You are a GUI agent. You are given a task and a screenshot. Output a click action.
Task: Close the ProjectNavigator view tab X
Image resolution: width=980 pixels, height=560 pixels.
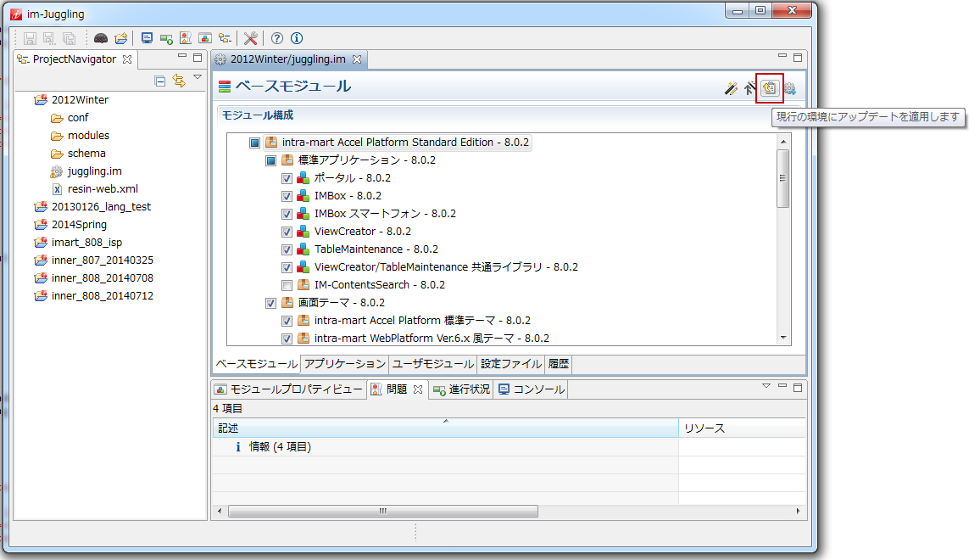(x=127, y=59)
